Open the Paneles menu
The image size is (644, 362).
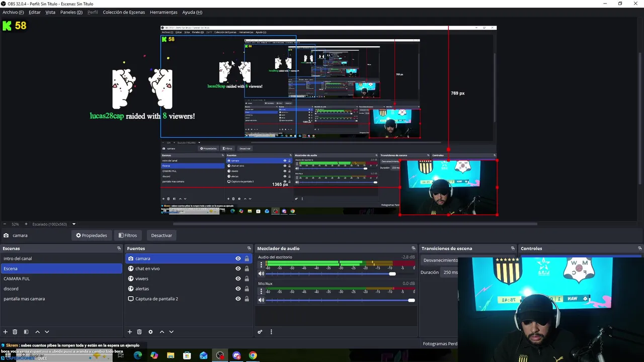click(x=71, y=12)
